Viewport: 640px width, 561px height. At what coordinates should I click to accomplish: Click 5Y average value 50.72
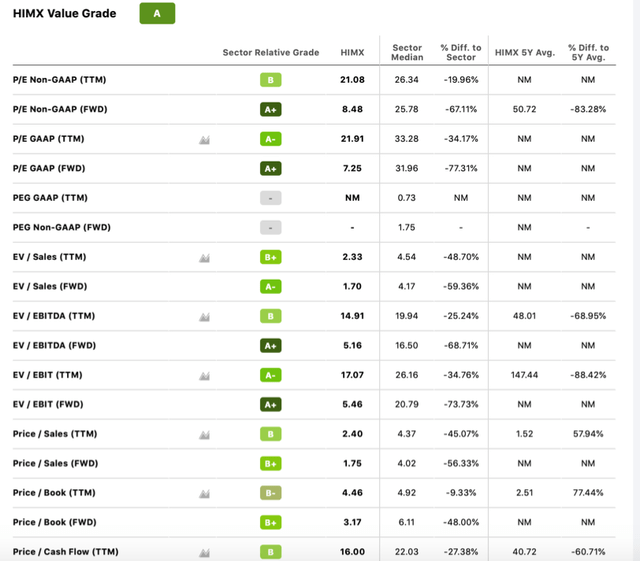pyautogui.click(x=524, y=109)
